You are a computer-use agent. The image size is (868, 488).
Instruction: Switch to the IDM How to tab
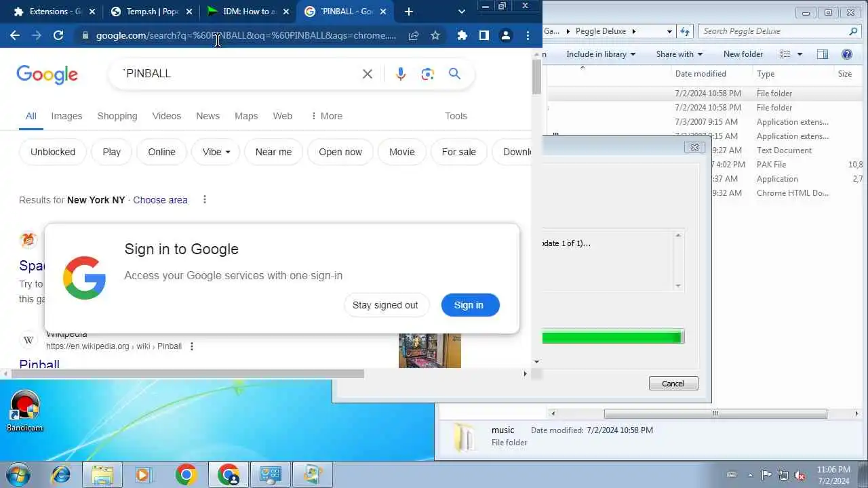[248, 12]
